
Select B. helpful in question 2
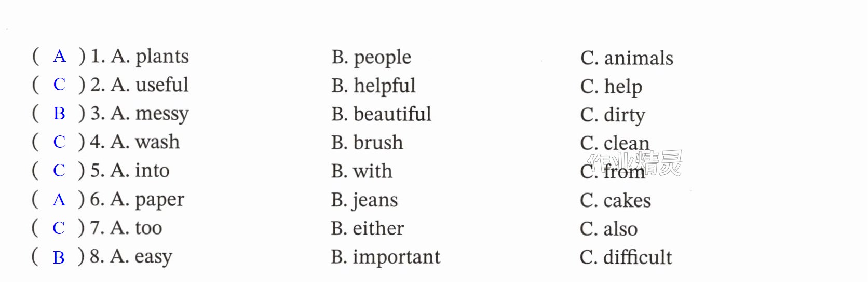[373, 86]
